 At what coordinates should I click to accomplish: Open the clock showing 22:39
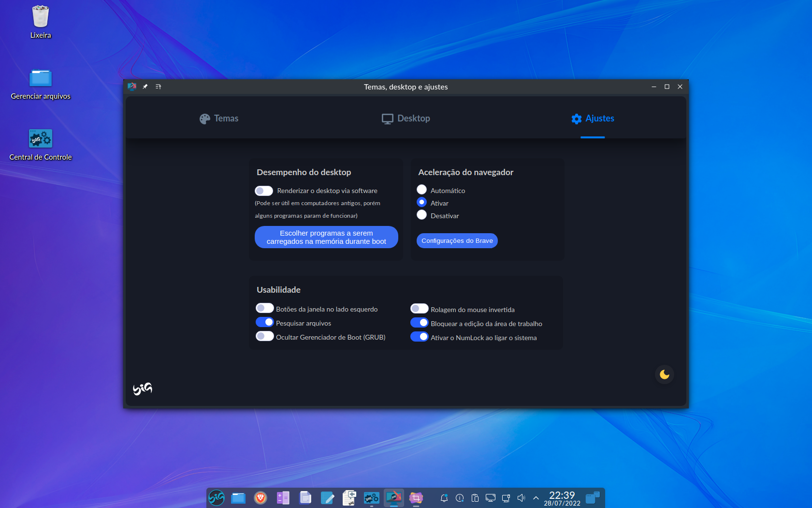pyautogui.click(x=562, y=498)
